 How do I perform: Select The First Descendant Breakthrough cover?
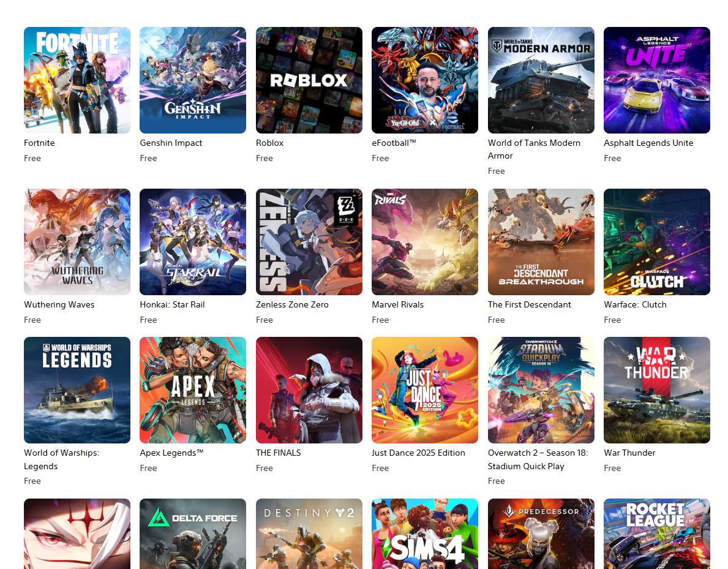pyautogui.click(x=541, y=242)
